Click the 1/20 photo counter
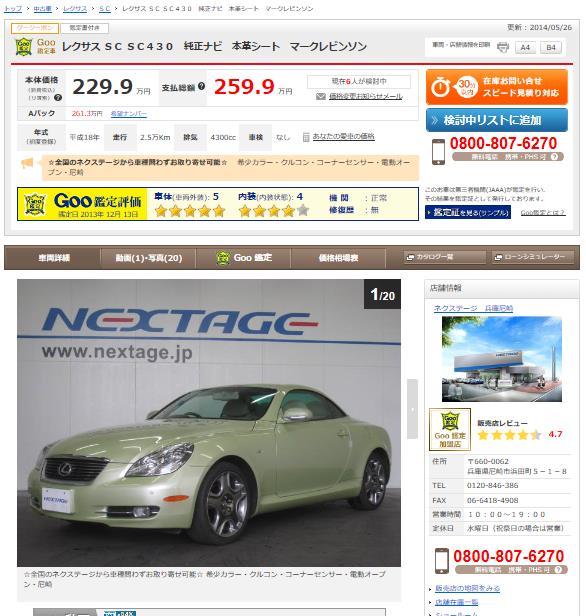This screenshot has width=586, height=616. coord(382,294)
